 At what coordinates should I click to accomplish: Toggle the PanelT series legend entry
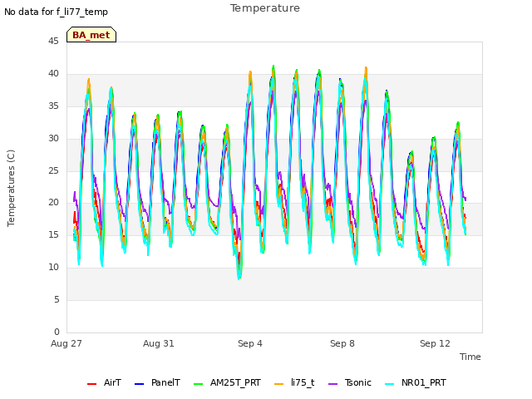coord(157,382)
